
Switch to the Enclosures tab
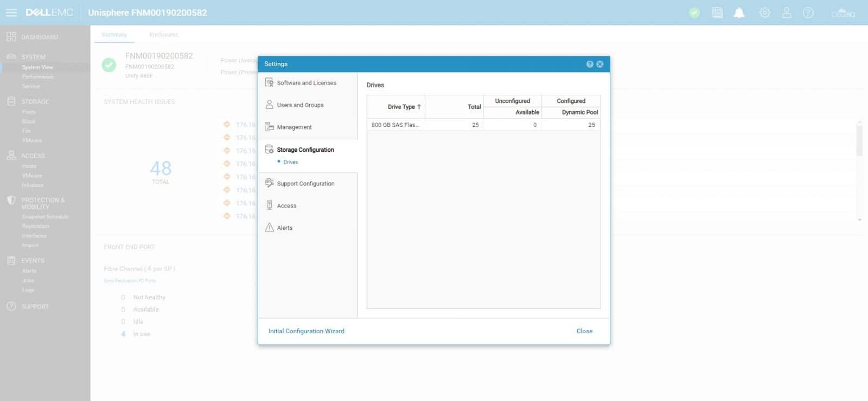(x=164, y=35)
